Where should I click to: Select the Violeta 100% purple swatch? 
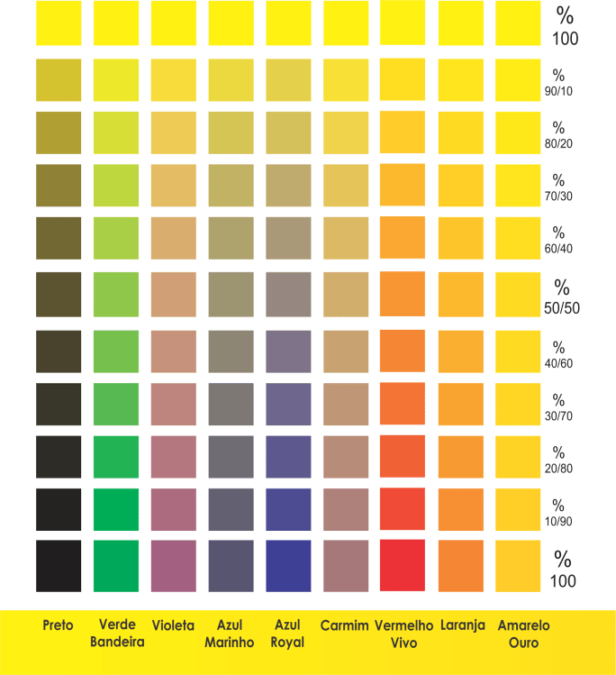(x=173, y=566)
